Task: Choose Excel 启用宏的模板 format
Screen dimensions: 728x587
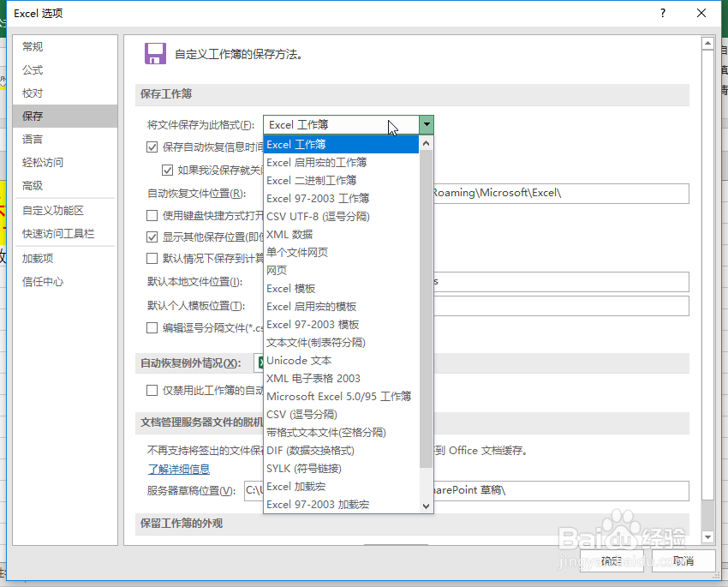Action: (x=341, y=307)
